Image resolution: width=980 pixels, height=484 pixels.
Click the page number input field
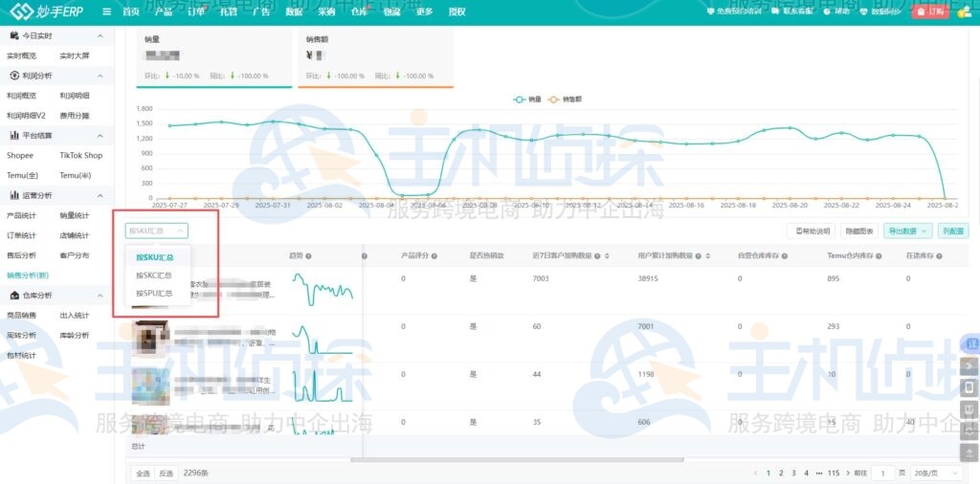(883, 473)
